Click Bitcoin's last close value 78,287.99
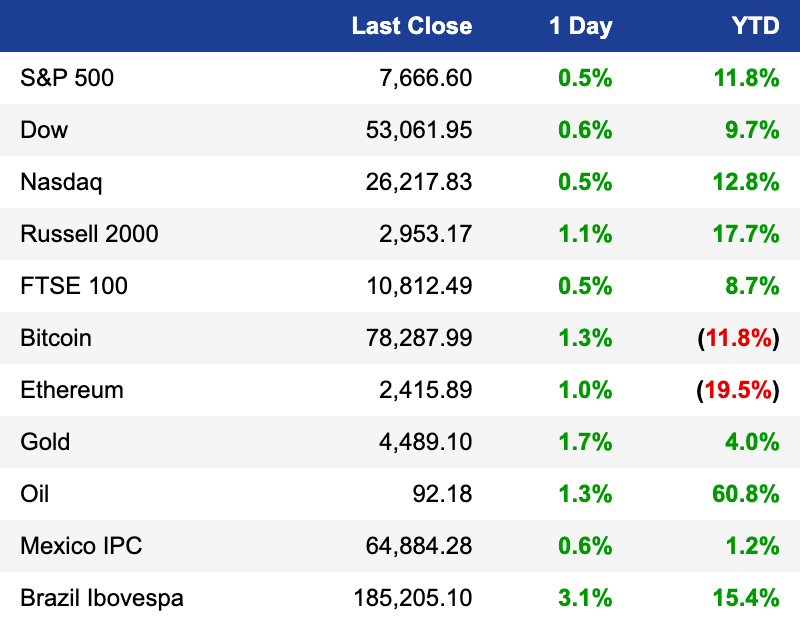800x624 pixels. (419, 338)
